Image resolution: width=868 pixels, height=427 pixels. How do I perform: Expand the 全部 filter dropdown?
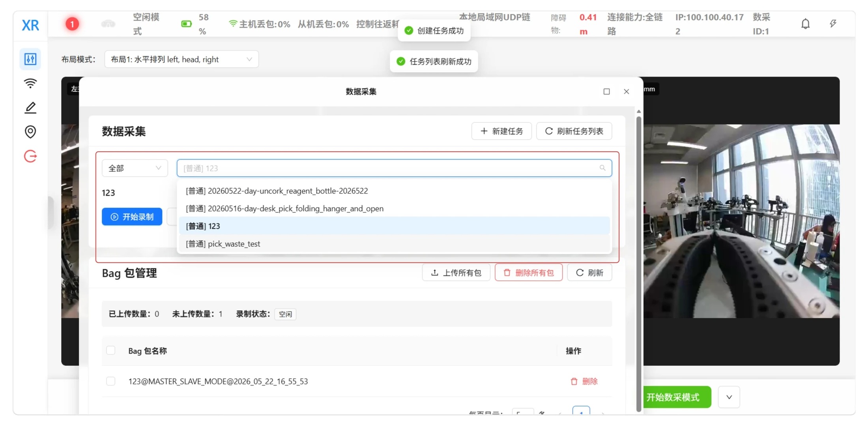click(x=135, y=168)
